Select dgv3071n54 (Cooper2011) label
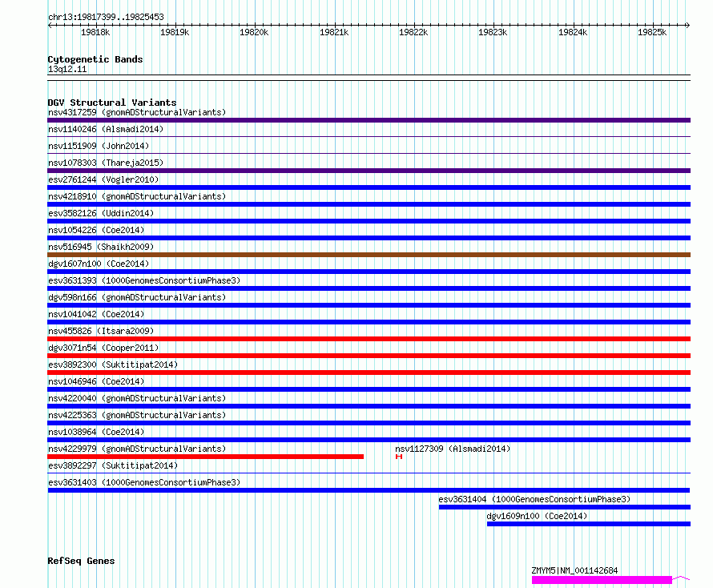 click(103, 348)
